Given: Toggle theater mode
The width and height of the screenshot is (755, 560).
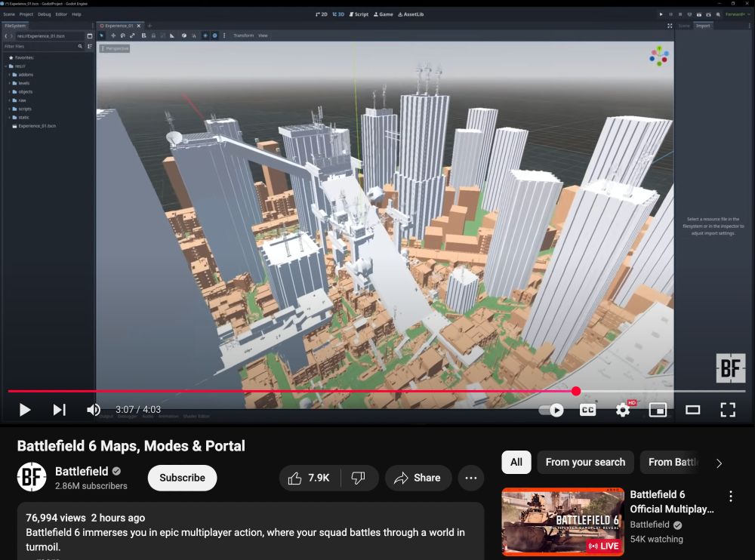Looking at the screenshot, I should click(x=693, y=410).
